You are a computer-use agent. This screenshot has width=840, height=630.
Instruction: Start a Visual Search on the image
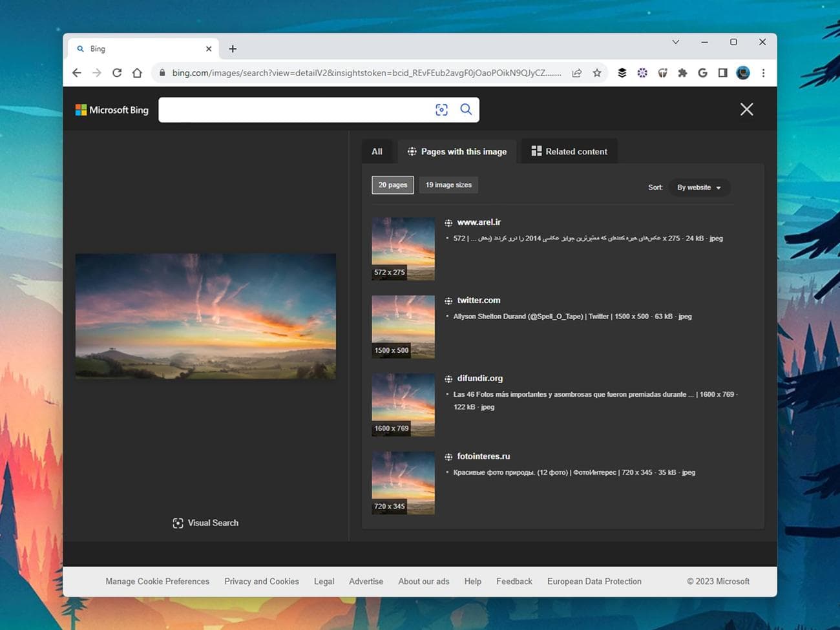pos(205,523)
